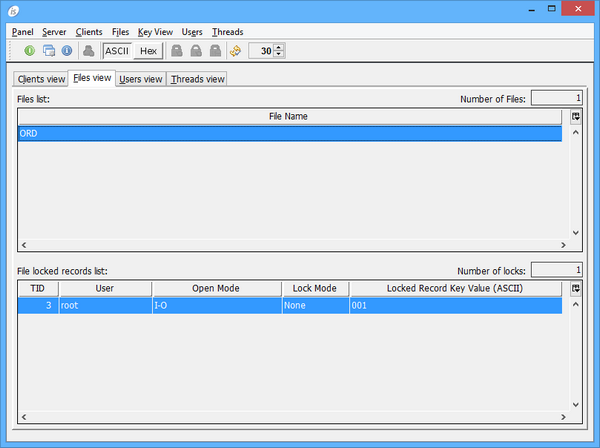The height and width of the screenshot is (448, 600).
Task: Increase the refresh interval spinner
Action: [x=279, y=47]
